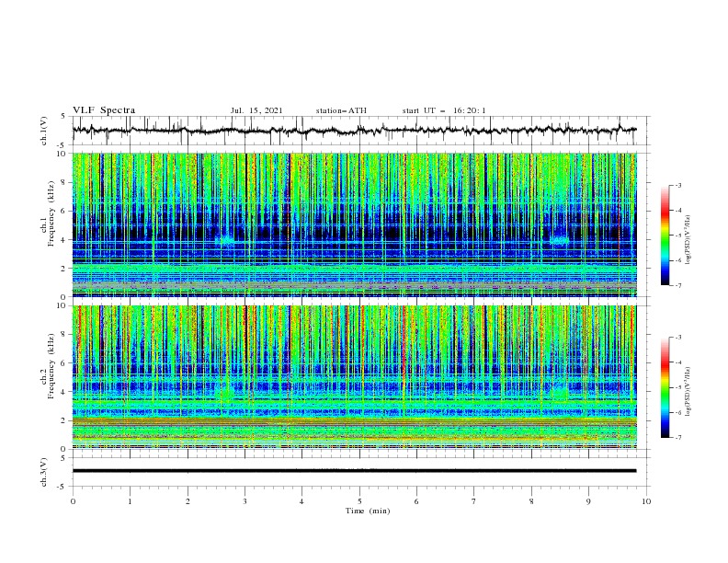Click the "-7" tick on the ch.1 colorbar
The height and width of the screenshot is (563, 728).
click(x=677, y=285)
